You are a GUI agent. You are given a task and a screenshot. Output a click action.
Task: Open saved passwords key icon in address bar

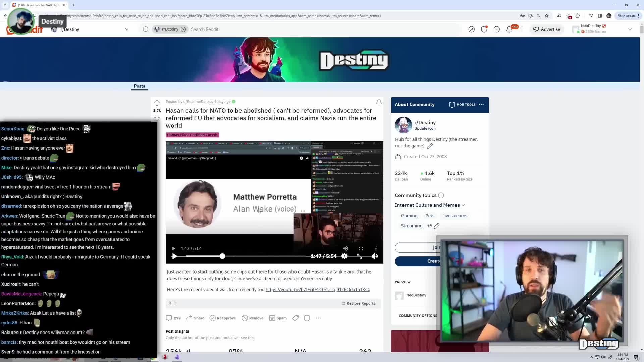click(522, 16)
